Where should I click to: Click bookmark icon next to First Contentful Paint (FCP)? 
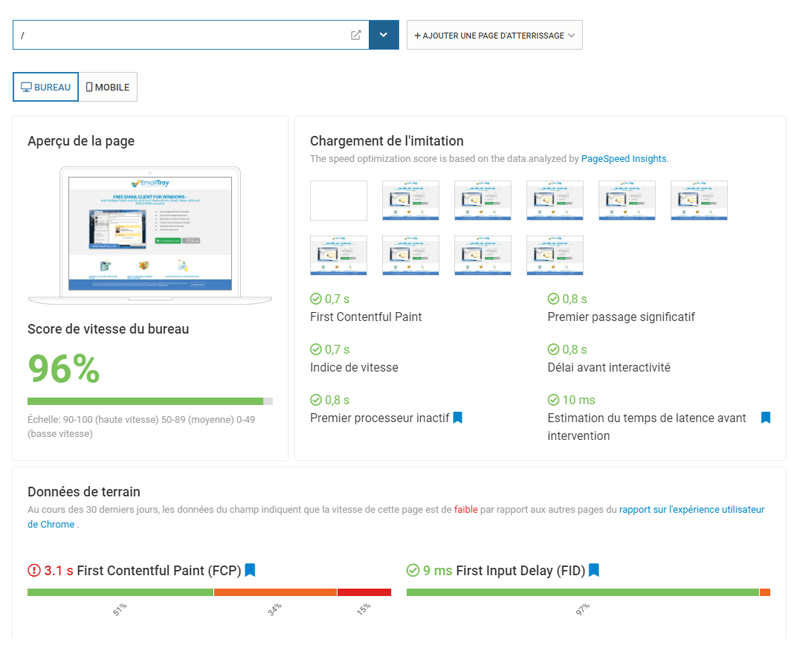(250, 570)
